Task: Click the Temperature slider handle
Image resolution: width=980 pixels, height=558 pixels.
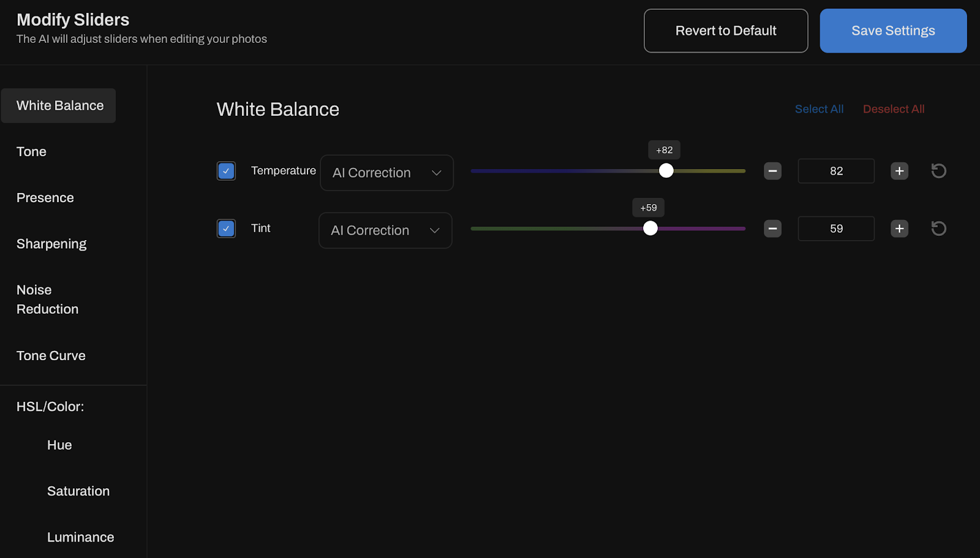Action: [666, 171]
